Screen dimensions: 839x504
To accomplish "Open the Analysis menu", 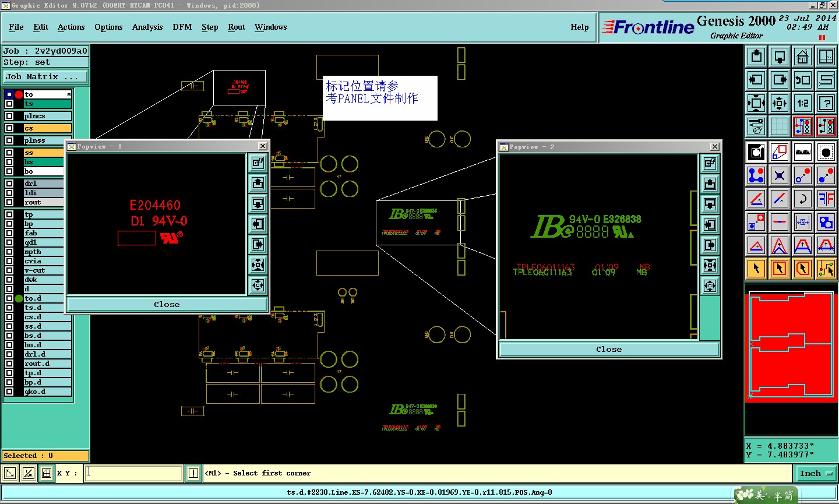I will point(147,27).
